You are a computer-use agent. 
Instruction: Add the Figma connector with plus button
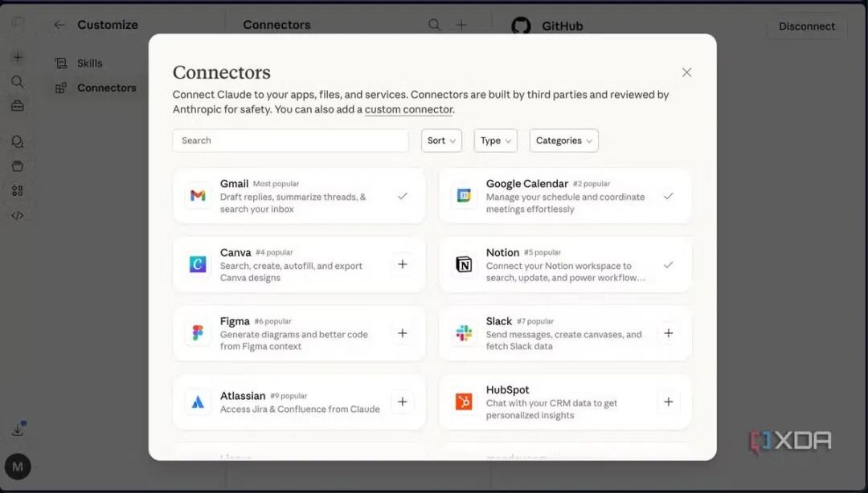pos(403,332)
